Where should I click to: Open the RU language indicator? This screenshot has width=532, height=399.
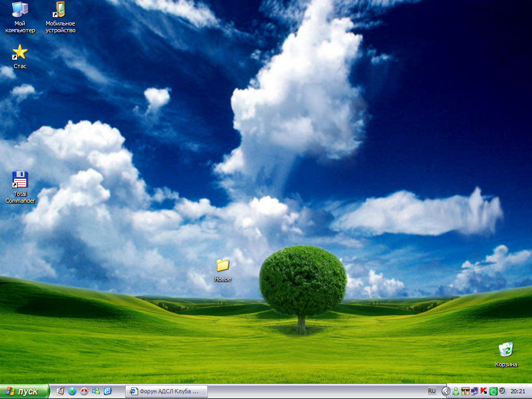pyautogui.click(x=432, y=391)
